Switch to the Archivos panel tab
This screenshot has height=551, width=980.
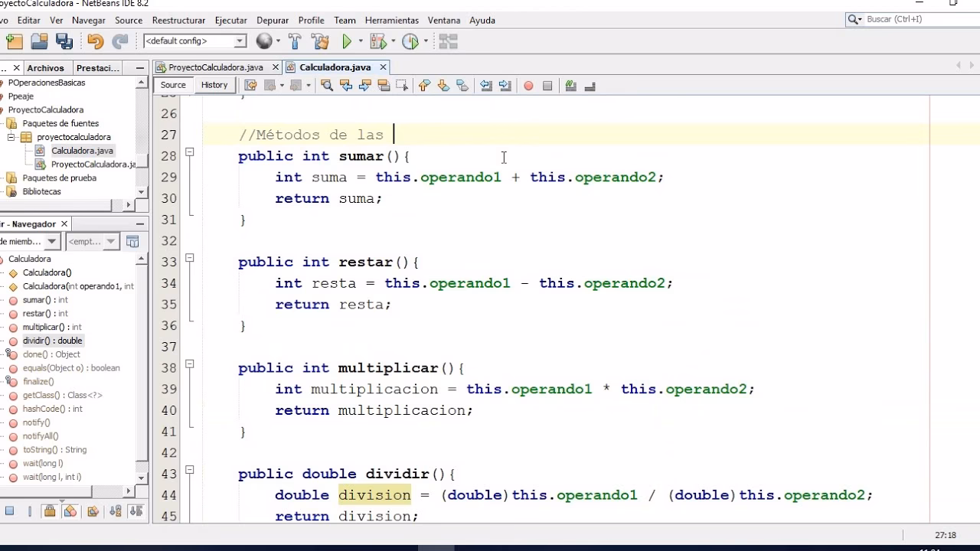coord(45,68)
